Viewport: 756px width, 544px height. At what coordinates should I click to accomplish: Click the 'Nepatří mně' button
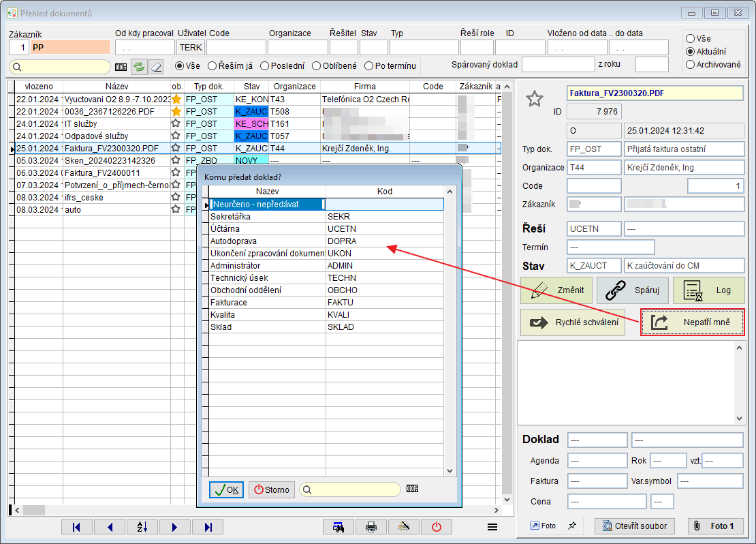pyautogui.click(x=693, y=322)
